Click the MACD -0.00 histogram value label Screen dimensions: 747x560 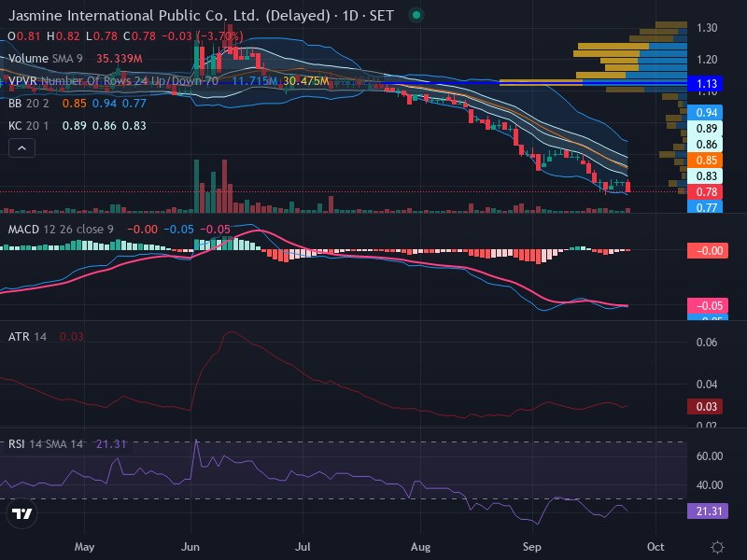(708, 251)
